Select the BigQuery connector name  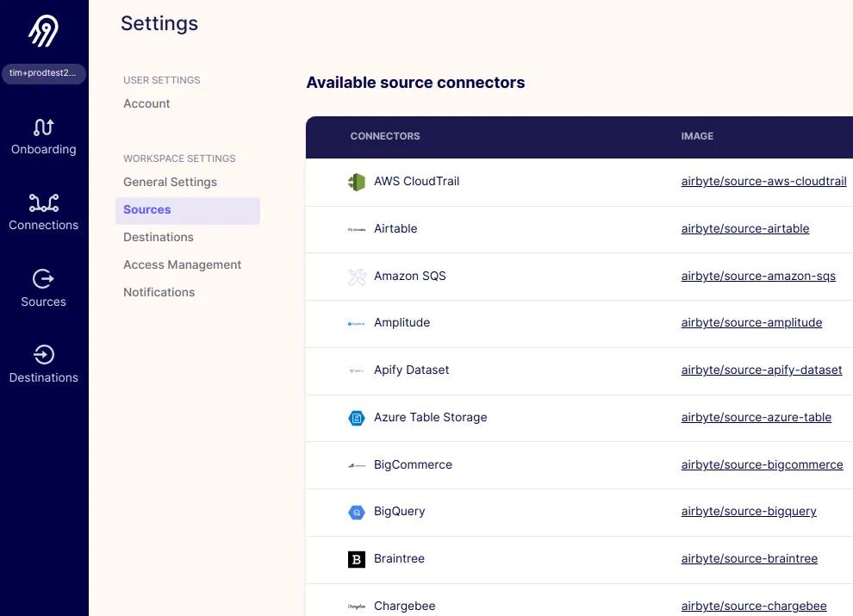coord(399,512)
